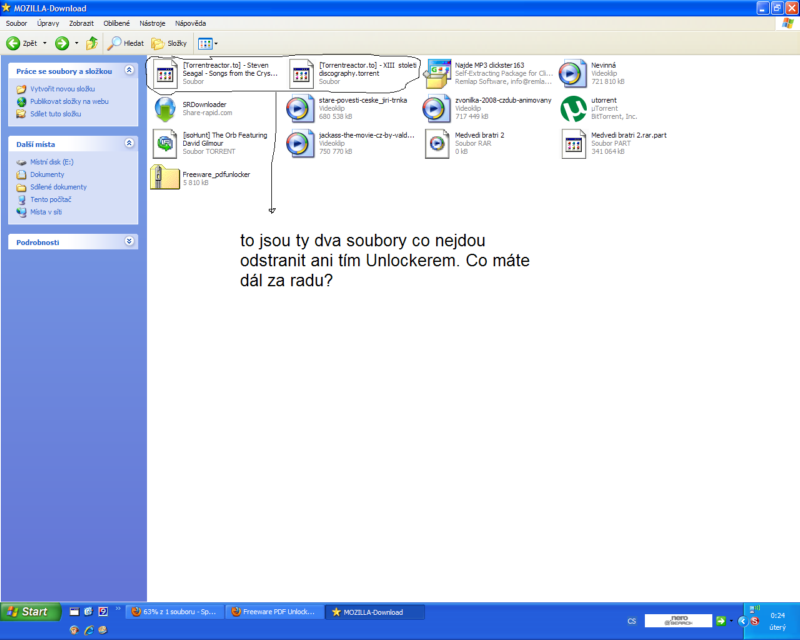Open the Soubor menu
This screenshot has height=640, width=800.
(x=18, y=22)
